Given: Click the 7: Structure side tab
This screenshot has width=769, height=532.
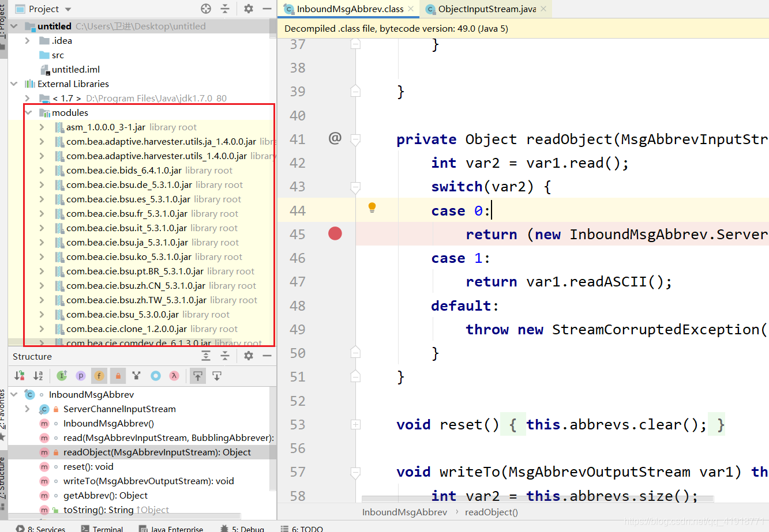Looking at the screenshot, I should (x=3, y=483).
